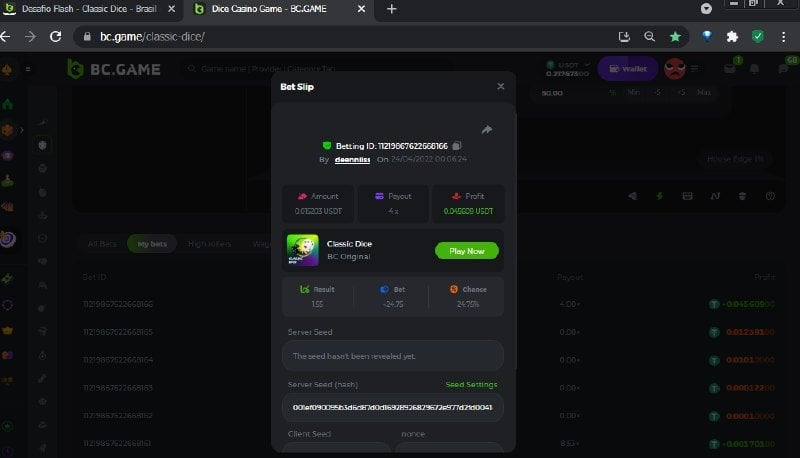Open a new browser tab
800x458 pixels.
[391, 9]
